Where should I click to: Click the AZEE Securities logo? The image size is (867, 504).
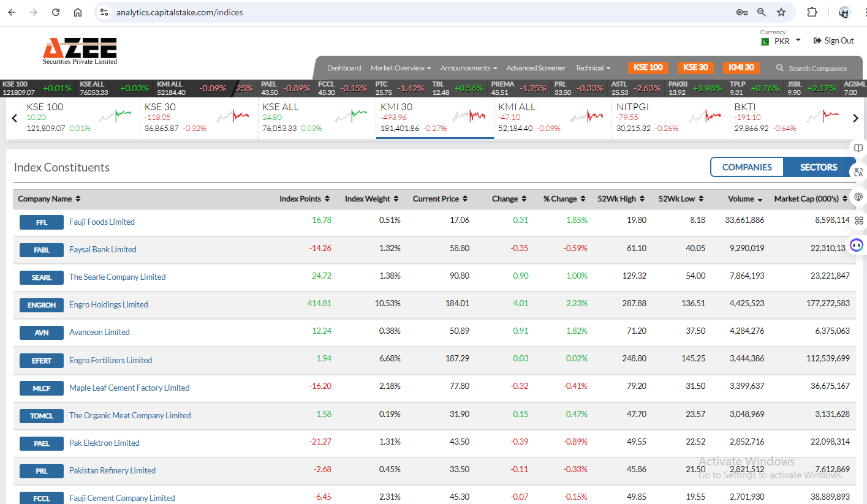click(x=80, y=51)
